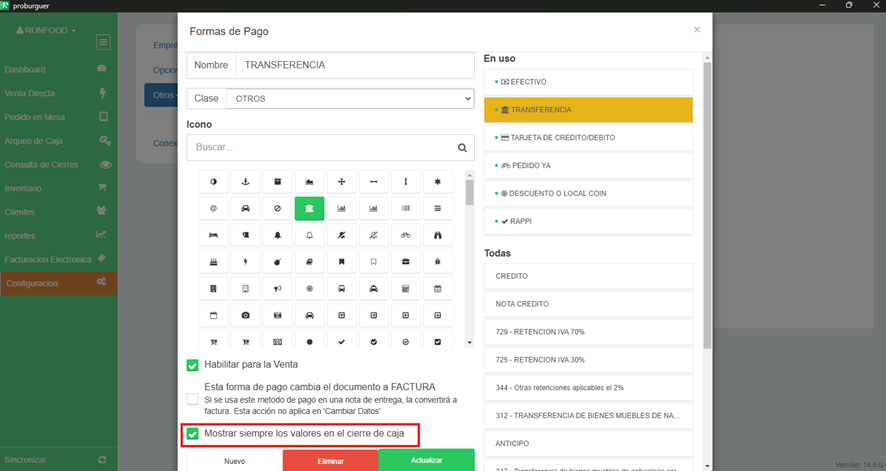Image resolution: width=886 pixels, height=471 pixels.
Task: Pick the bullseye target icon
Action: pyautogui.click(x=310, y=289)
